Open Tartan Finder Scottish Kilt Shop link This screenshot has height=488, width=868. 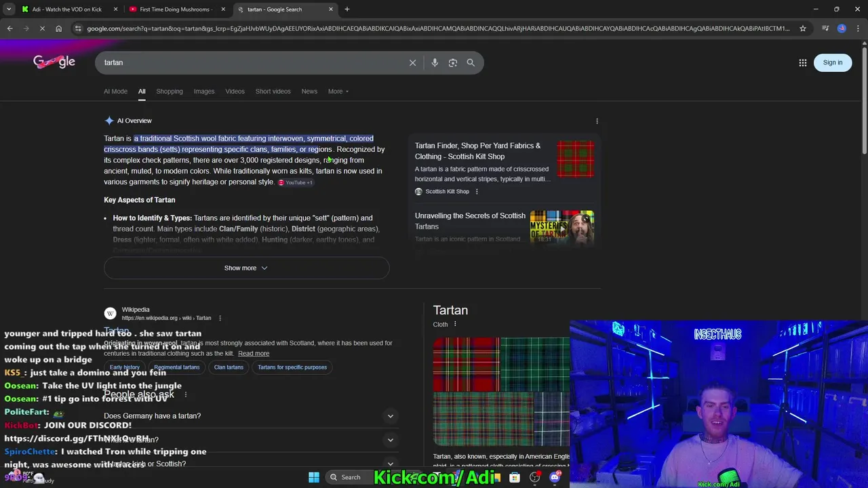(477, 151)
